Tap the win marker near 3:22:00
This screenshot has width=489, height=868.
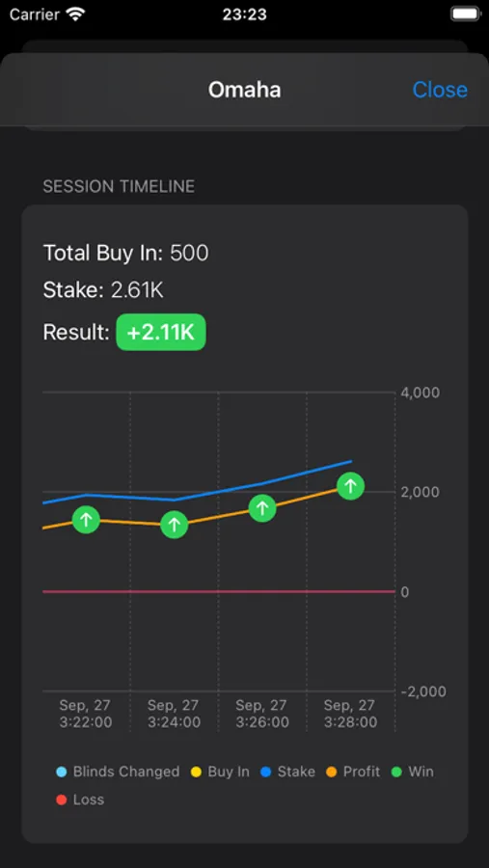point(86,519)
